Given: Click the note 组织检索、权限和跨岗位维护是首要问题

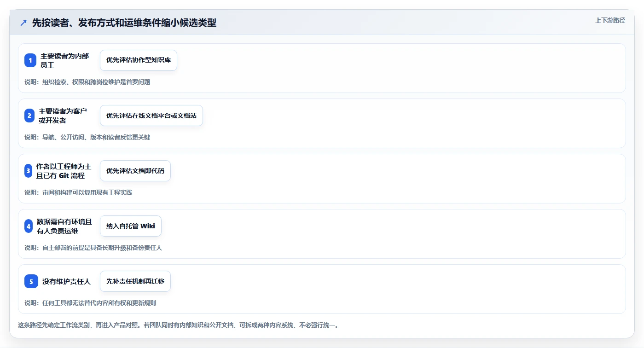Looking at the screenshot, I should click(x=96, y=82).
